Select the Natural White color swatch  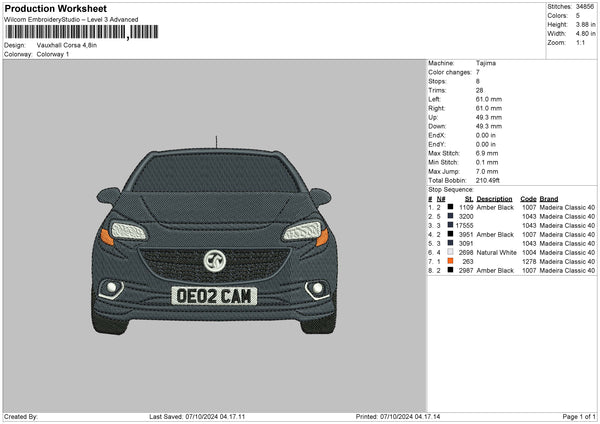coord(450,253)
